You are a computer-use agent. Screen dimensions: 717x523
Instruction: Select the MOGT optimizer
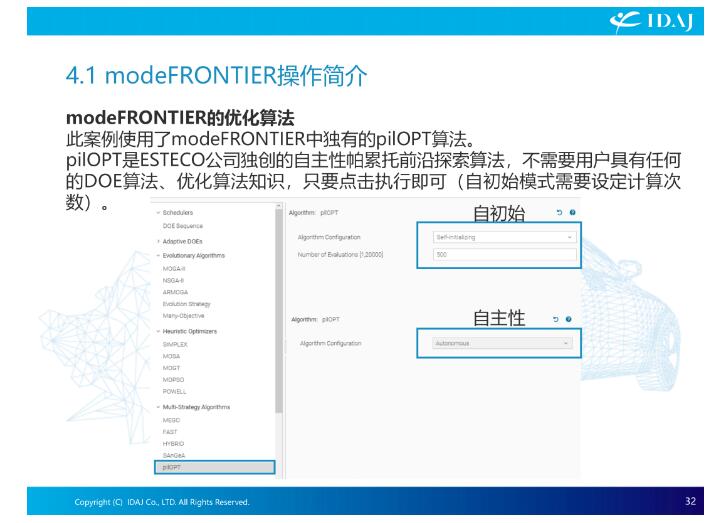click(171, 368)
